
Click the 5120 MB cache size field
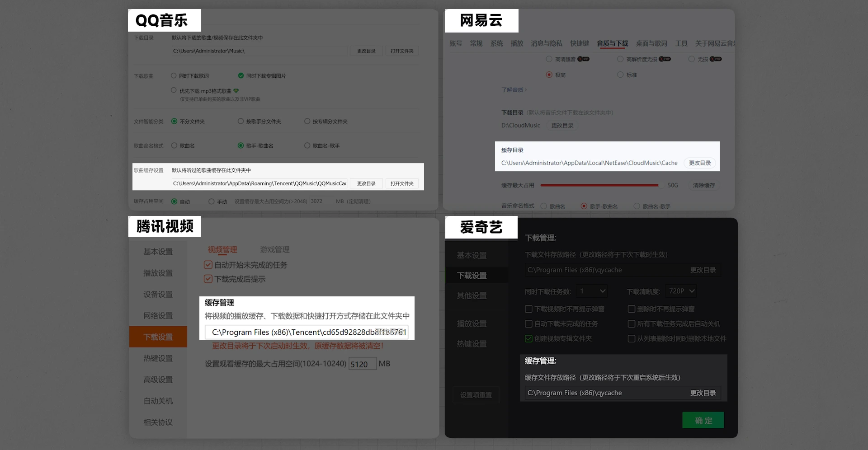click(363, 364)
